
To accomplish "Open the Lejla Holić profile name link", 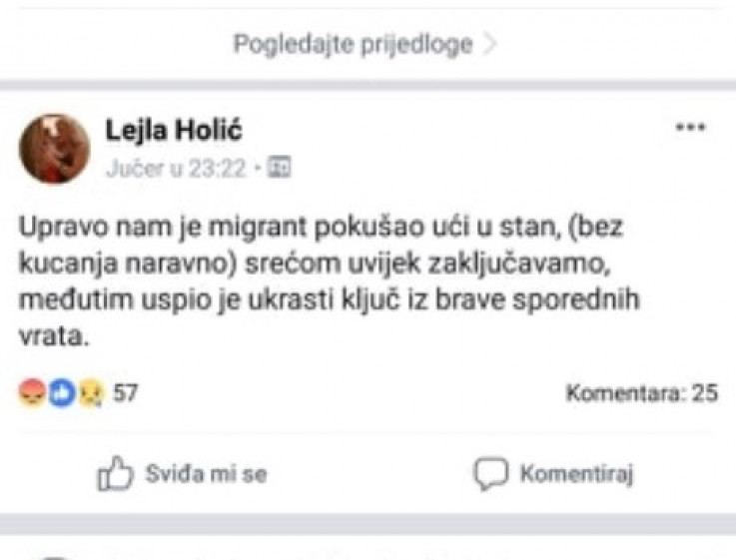I will click(x=174, y=131).
